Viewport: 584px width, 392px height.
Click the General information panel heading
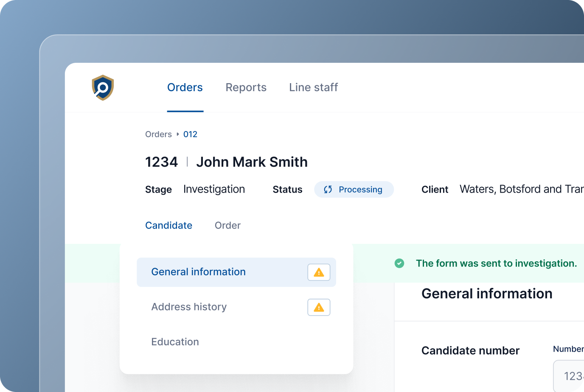tap(487, 294)
